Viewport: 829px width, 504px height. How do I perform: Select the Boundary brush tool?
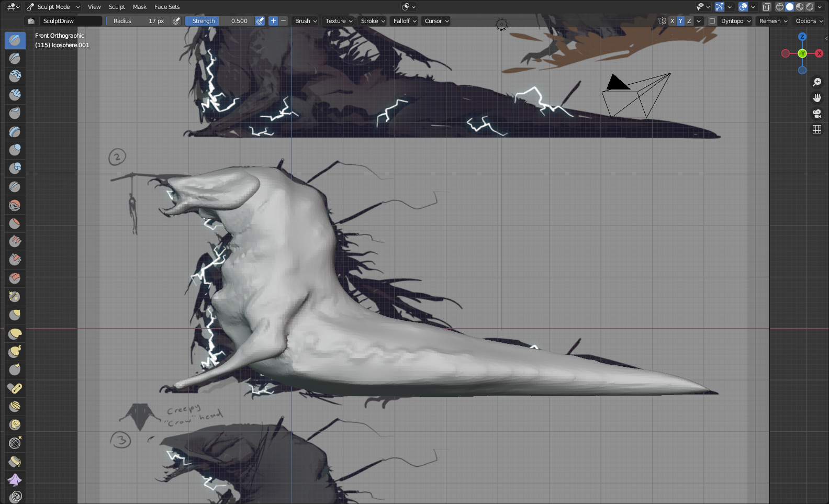coord(15,462)
